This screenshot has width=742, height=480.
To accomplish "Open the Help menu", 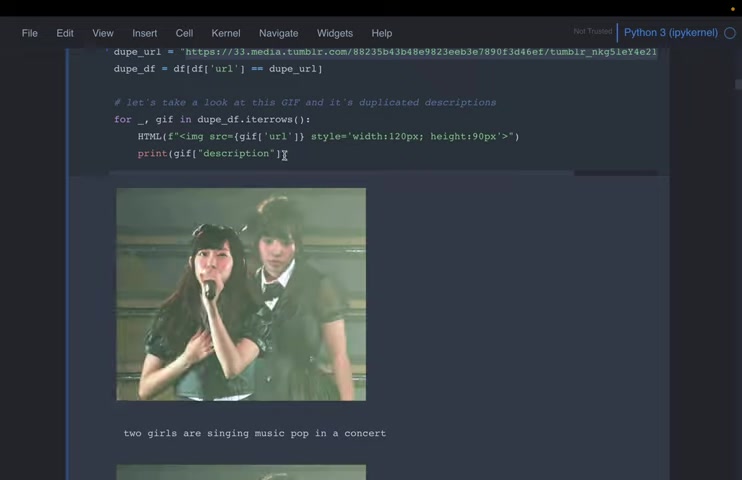I will pyautogui.click(x=381, y=33).
